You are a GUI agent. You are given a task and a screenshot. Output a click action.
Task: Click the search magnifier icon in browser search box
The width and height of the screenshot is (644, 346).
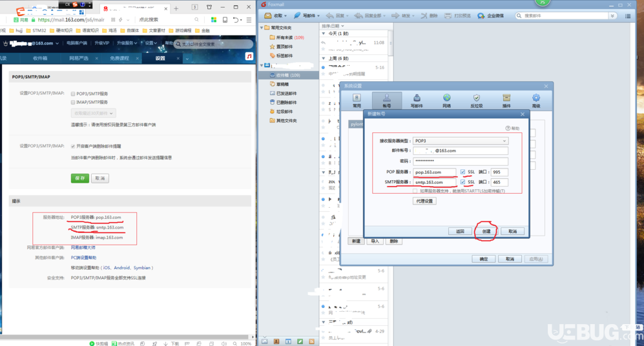point(197,20)
